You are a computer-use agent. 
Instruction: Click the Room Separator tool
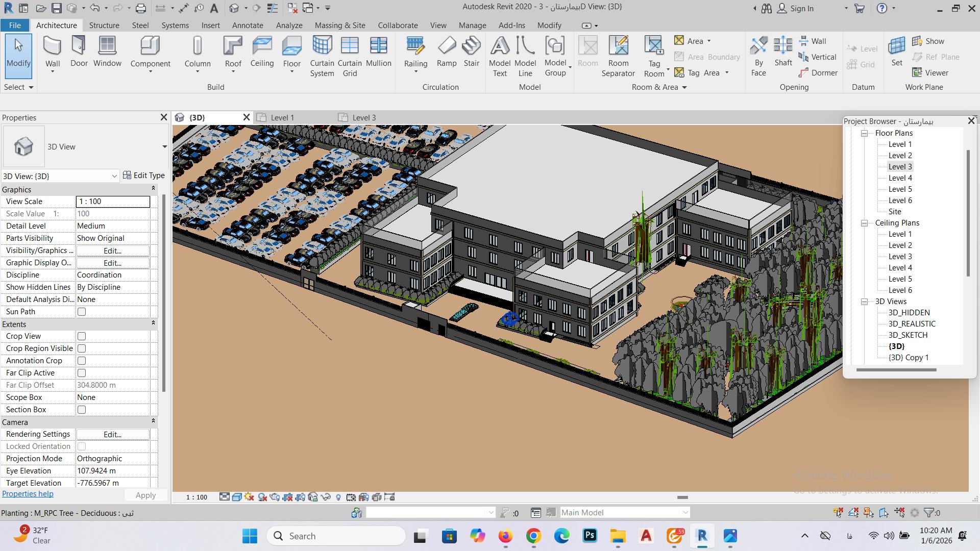618,46
